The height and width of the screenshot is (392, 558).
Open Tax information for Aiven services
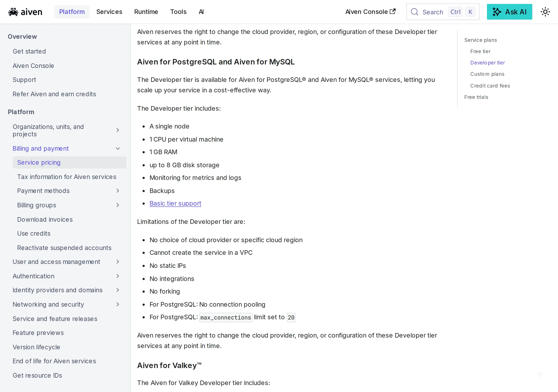pos(67,177)
